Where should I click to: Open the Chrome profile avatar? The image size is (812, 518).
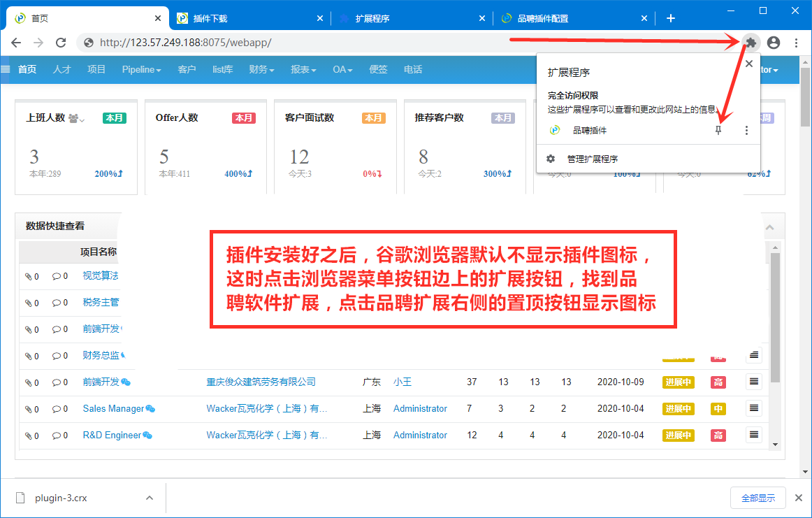[774, 43]
